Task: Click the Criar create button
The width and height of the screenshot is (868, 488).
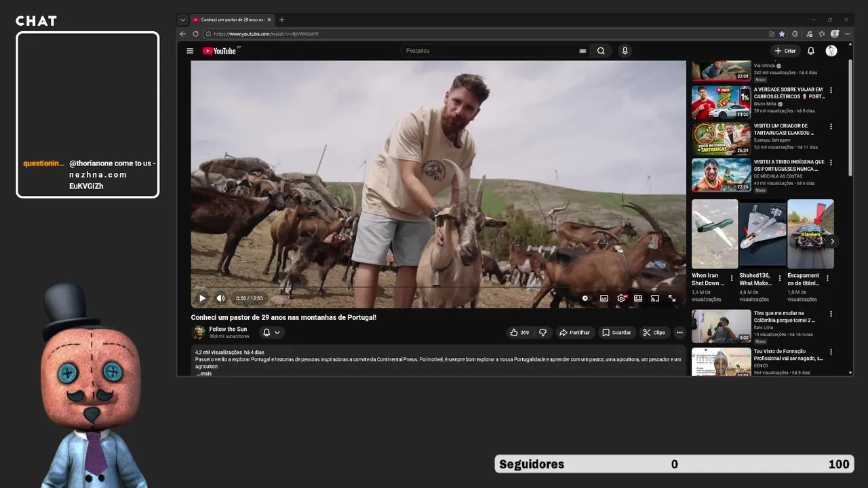Action: coord(785,51)
